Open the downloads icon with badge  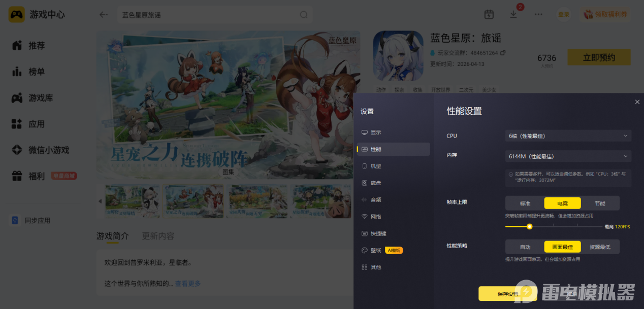click(514, 14)
